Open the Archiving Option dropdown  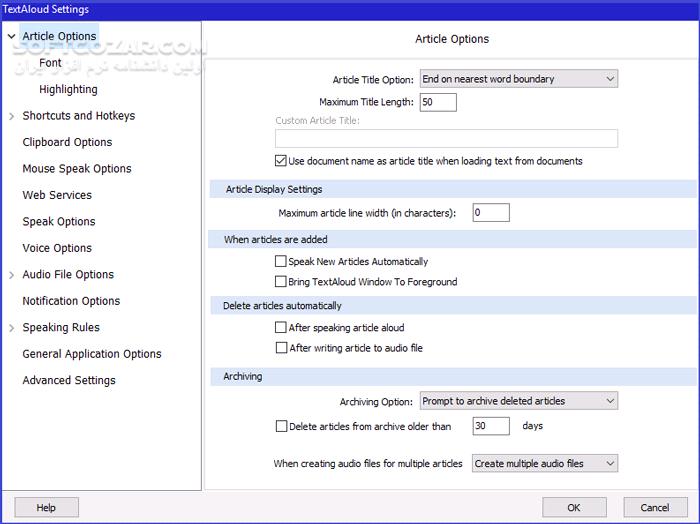(x=519, y=401)
